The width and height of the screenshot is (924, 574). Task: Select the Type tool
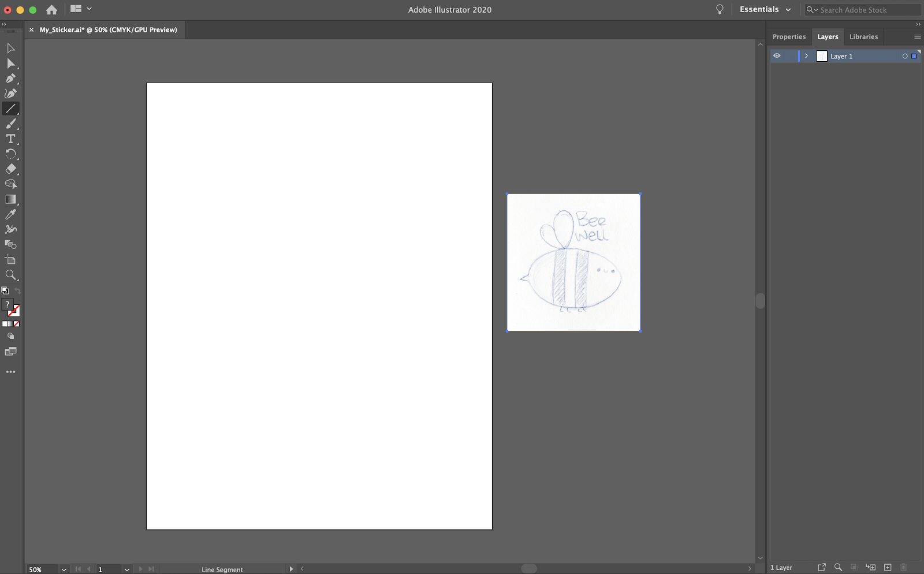click(x=10, y=139)
